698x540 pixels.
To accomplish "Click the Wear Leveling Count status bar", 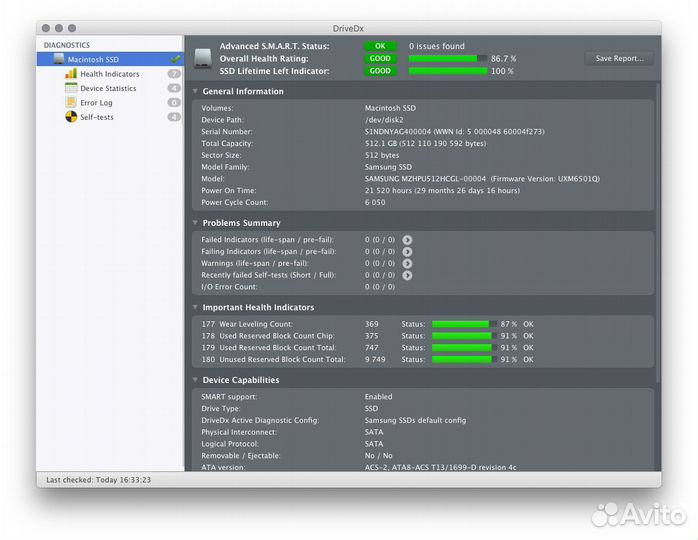I will [x=464, y=324].
